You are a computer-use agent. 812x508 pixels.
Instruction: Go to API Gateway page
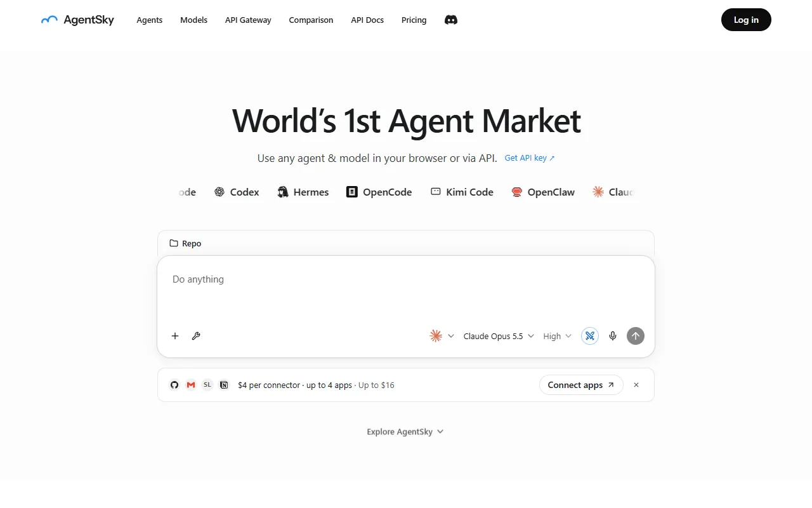click(248, 20)
